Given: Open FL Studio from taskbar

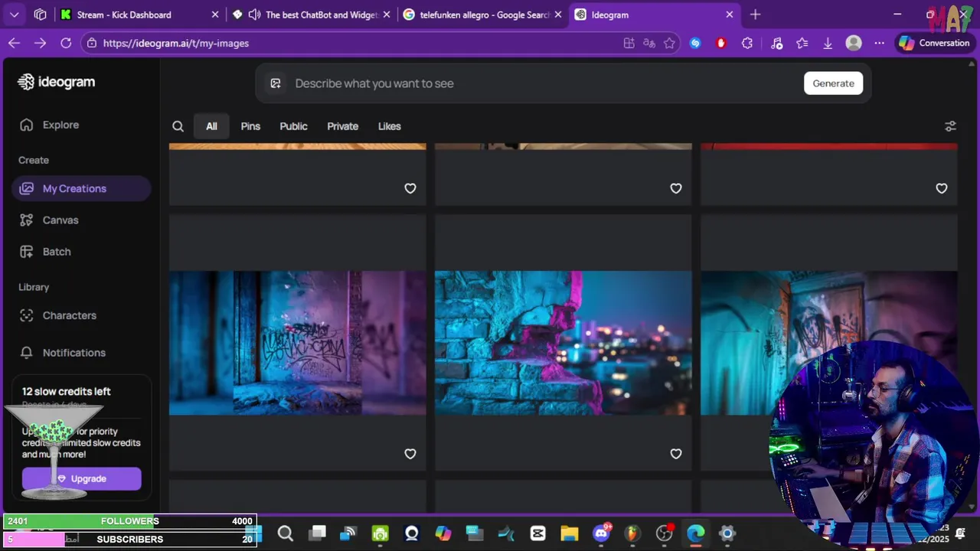Looking at the screenshot, I should pos(632,533).
